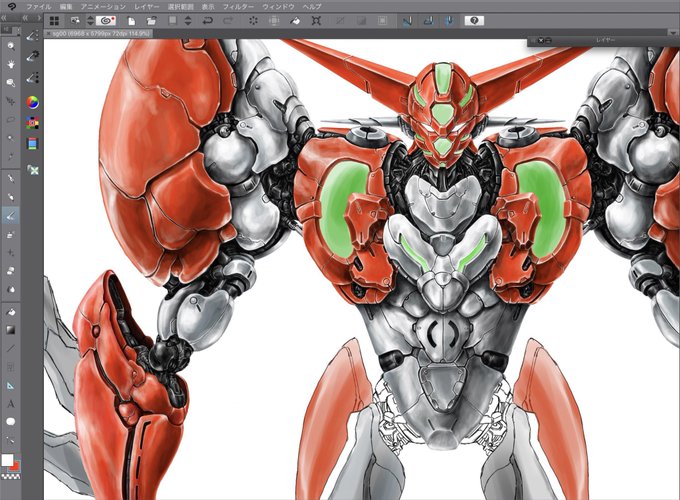
Task: Open the Color set palette icon
Action: pyautogui.click(x=33, y=123)
